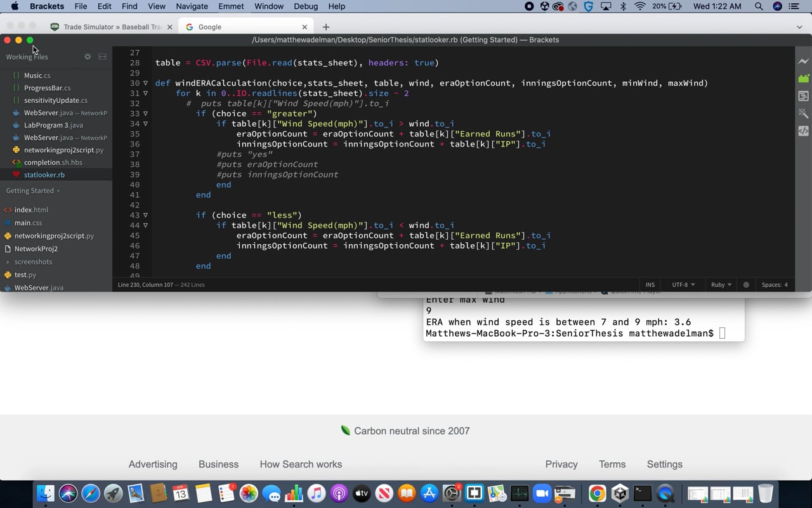The height and width of the screenshot is (508, 812).
Task: Open test.py in the project tree
Action: [x=25, y=275]
